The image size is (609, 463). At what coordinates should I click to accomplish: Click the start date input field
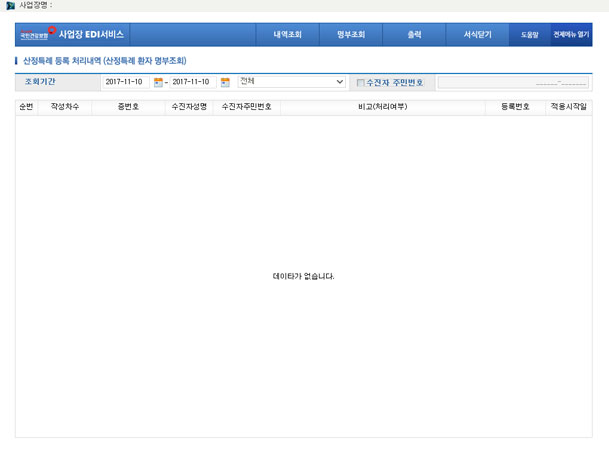(x=125, y=82)
